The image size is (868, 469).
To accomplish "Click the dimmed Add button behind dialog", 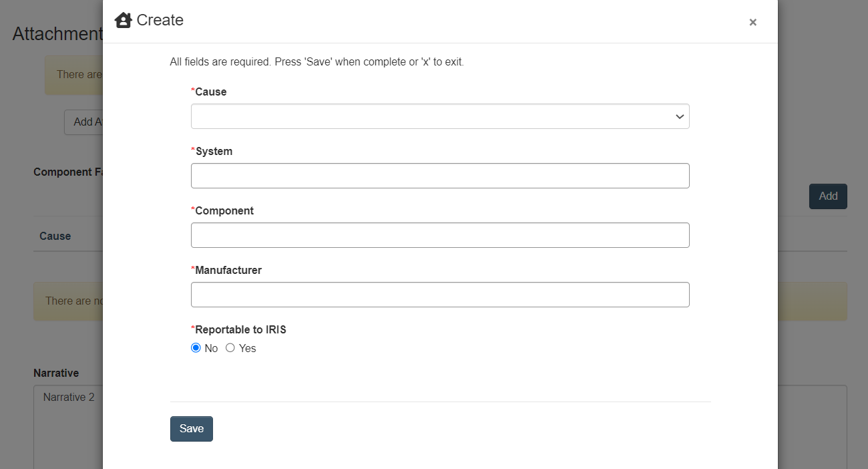I will pos(828,196).
